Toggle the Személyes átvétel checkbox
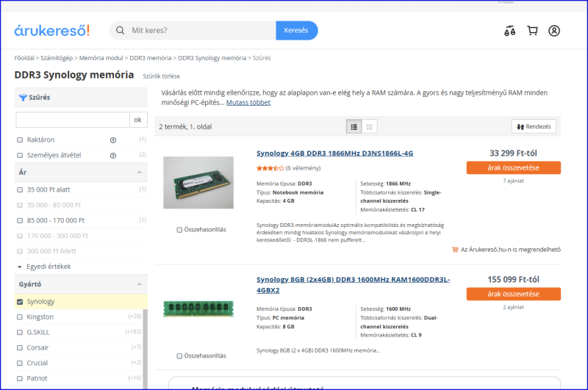This screenshot has width=588, height=390. coord(20,156)
